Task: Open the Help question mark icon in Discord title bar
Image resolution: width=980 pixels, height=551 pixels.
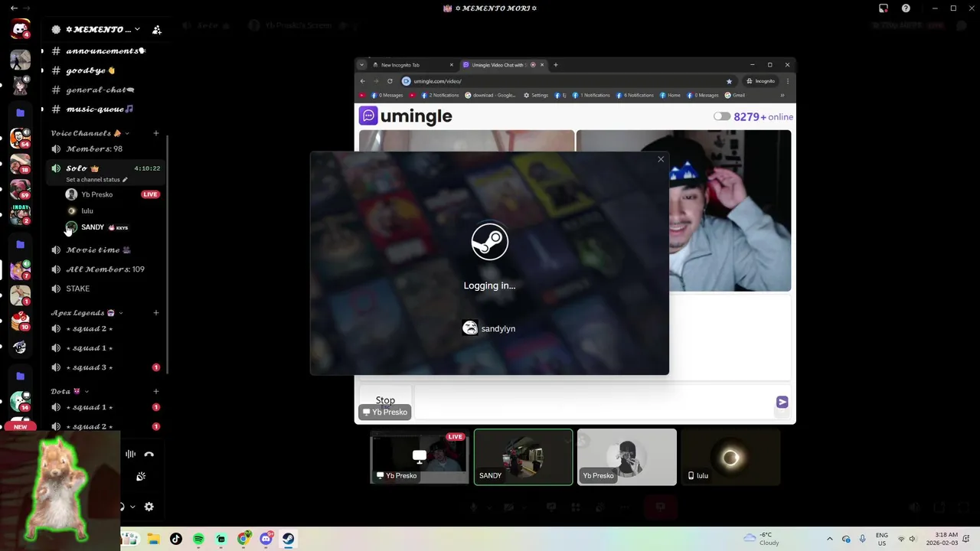Action: (x=906, y=8)
